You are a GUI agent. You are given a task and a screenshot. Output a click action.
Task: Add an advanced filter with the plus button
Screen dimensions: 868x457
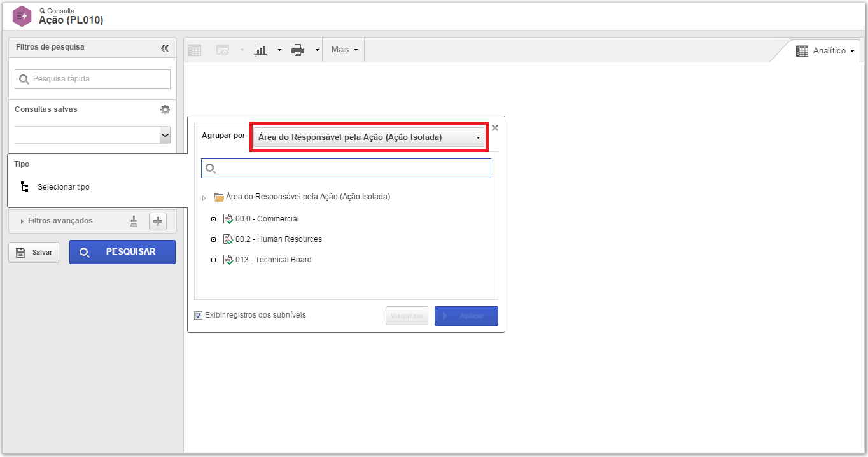pos(158,221)
